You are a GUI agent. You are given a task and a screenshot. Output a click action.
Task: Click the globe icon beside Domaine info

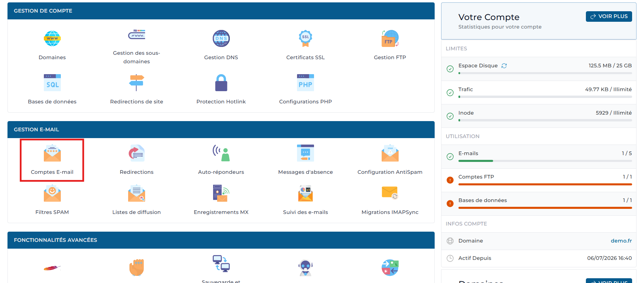pos(450,241)
